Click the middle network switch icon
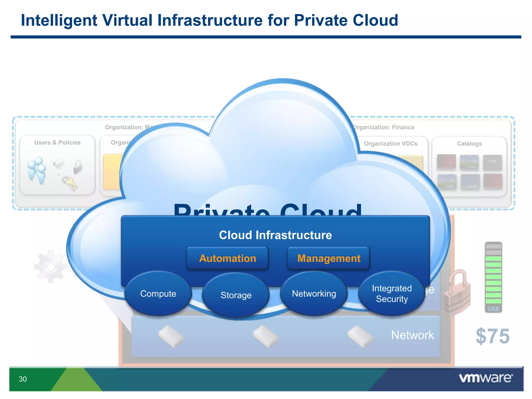This screenshot has height=399, width=532. pyautogui.click(x=266, y=336)
